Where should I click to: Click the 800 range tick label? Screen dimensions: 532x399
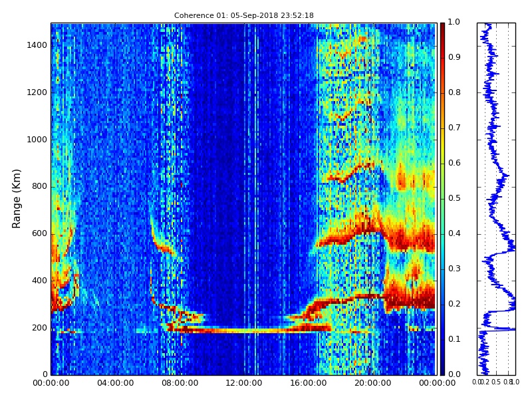(39, 186)
